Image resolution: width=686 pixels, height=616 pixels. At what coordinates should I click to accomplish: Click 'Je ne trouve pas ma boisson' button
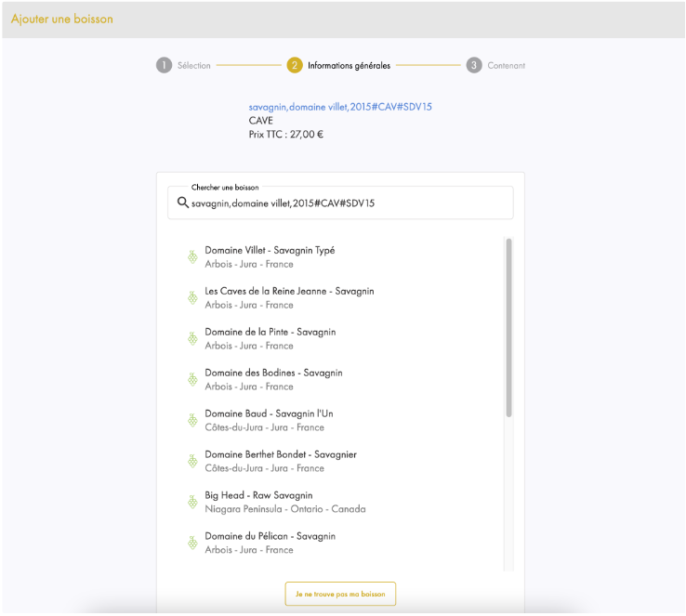tap(340, 594)
